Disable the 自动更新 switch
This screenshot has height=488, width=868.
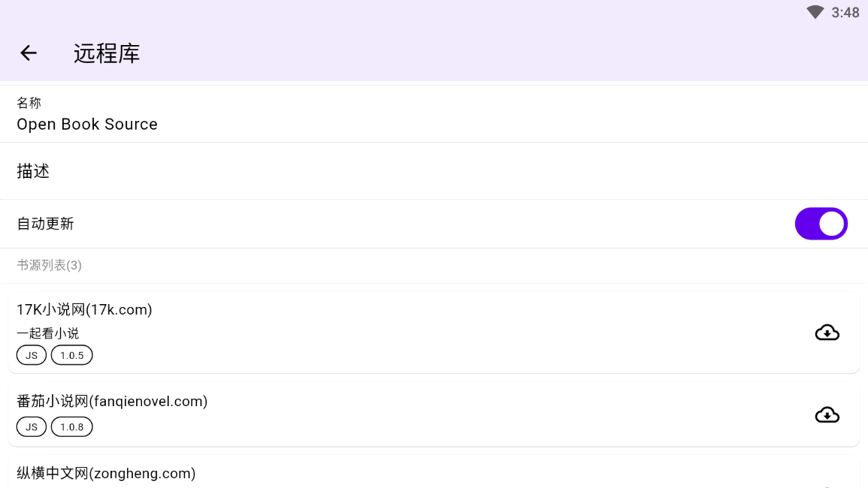[x=821, y=224]
